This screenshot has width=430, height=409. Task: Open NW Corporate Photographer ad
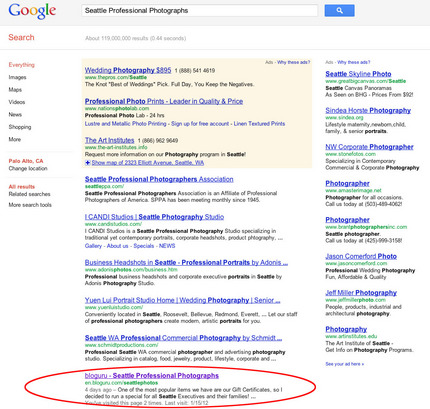pos(369,147)
